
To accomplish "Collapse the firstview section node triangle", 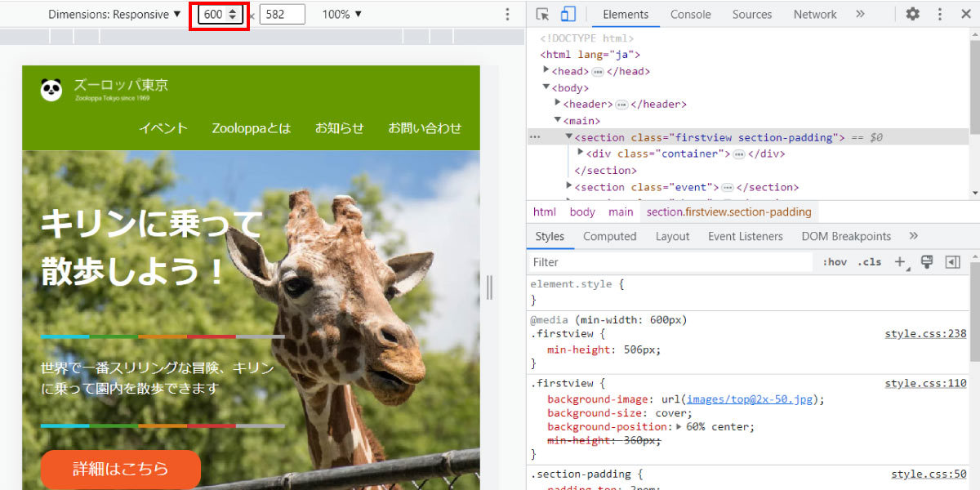I will click(569, 137).
